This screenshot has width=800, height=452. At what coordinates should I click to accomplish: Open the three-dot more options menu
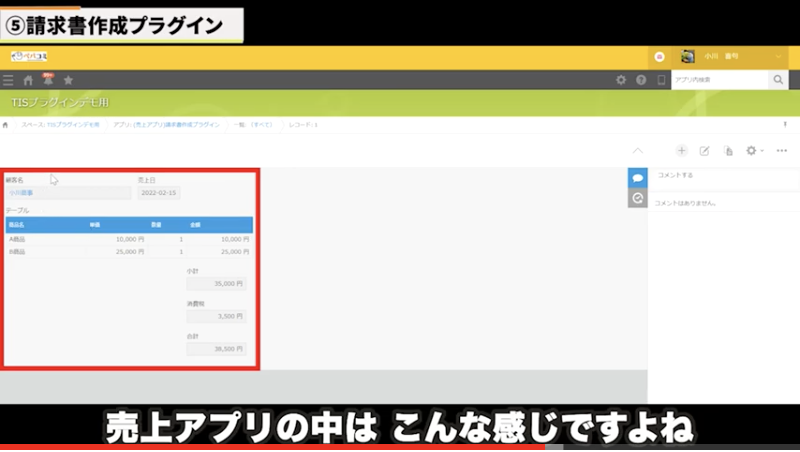[782, 151]
